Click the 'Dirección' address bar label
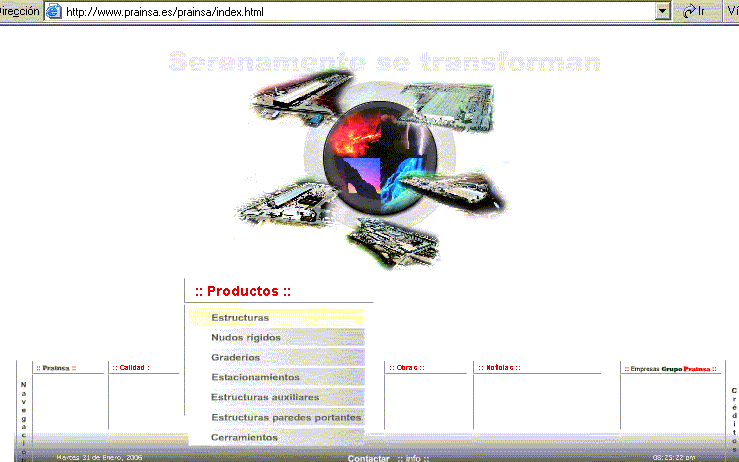Viewport: 739px width, 462px height. point(20,11)
